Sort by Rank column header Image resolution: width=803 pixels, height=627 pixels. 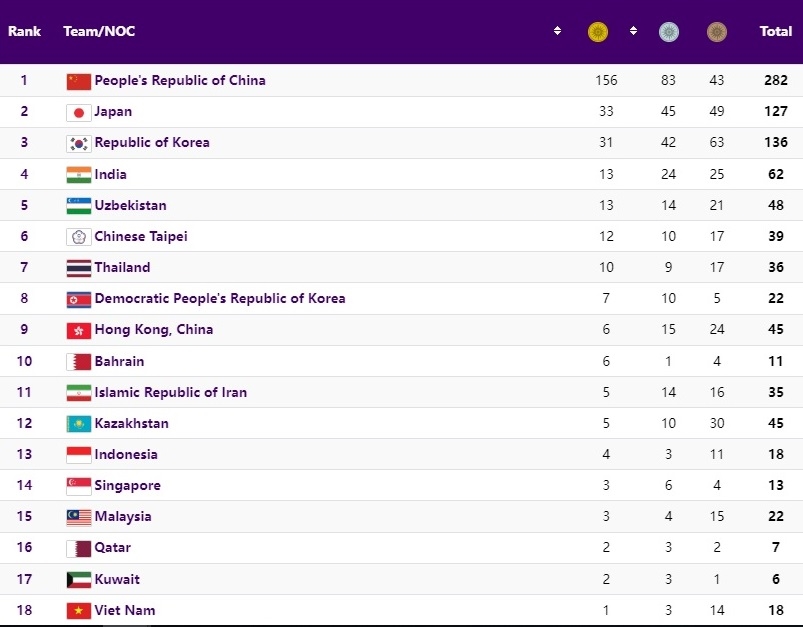point(24,32)
